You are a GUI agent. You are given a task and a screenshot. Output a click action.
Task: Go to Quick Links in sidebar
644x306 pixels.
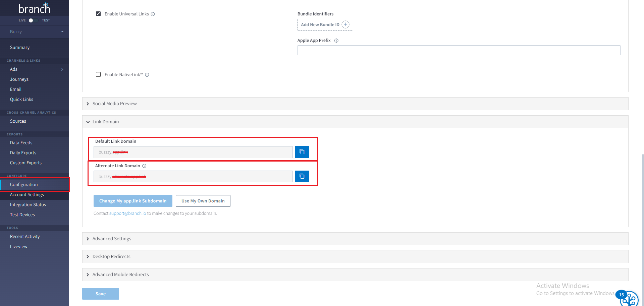coord(21,99)
